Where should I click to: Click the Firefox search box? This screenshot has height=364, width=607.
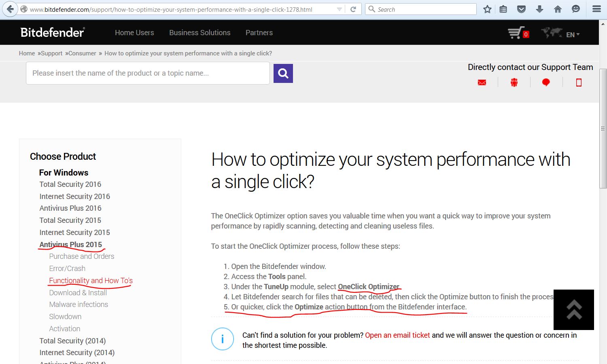pos(421,9)
